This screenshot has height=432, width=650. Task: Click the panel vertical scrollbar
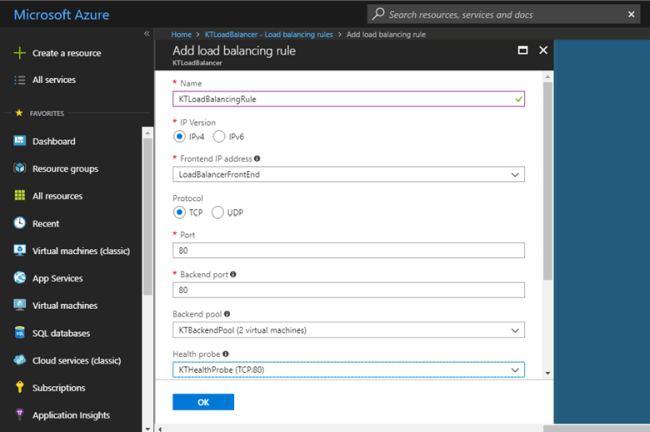[547, 180]
